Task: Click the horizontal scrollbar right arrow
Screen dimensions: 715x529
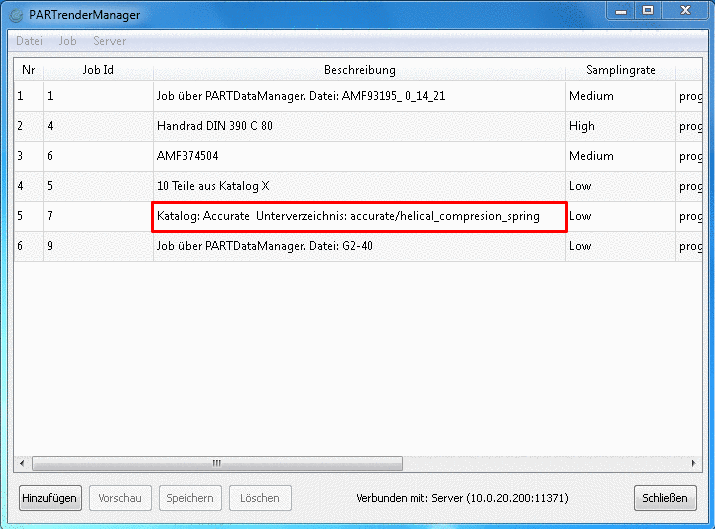Action: point(694,463)
